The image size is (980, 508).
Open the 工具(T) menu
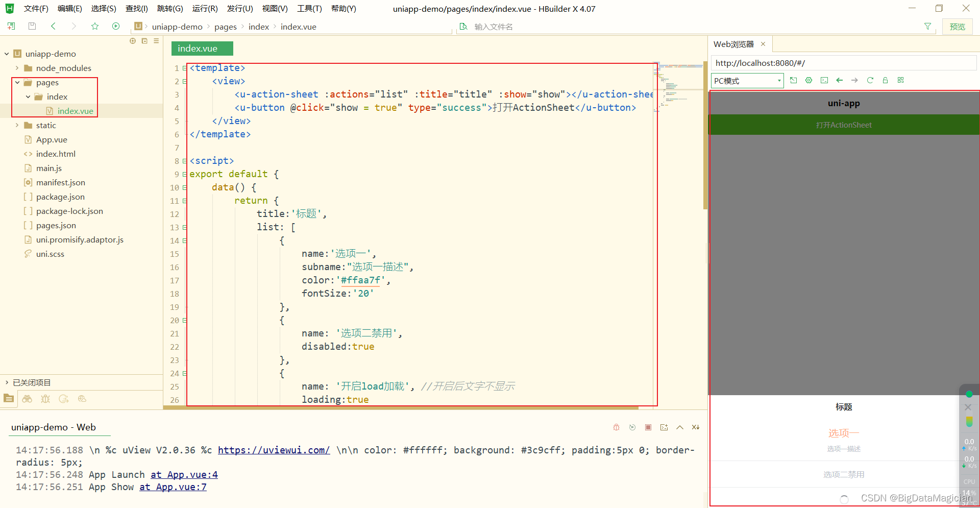pyautogui.click(x=309, y=9)
